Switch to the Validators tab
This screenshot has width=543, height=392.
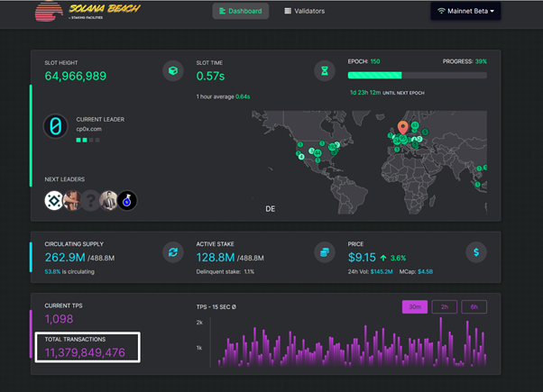304,12
